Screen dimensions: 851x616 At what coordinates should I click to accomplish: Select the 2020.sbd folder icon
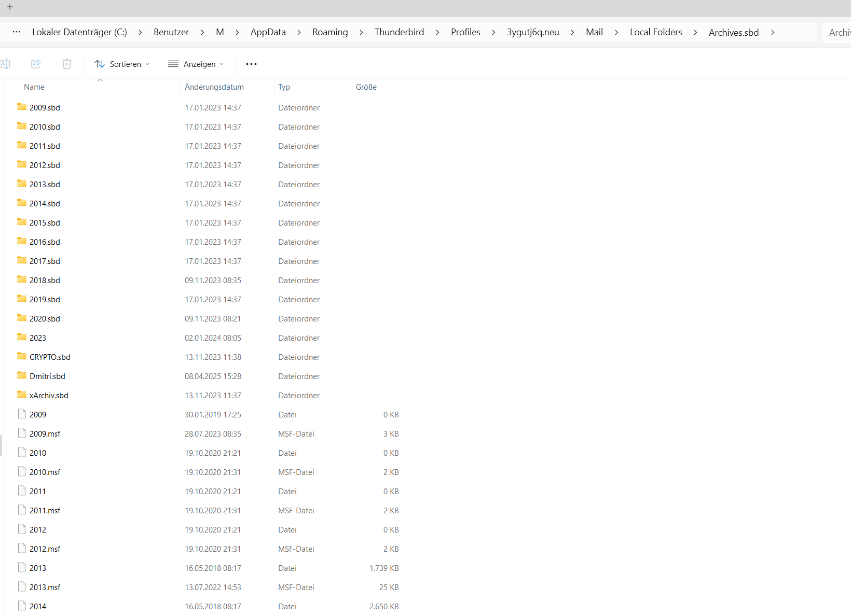coord(22,318)
